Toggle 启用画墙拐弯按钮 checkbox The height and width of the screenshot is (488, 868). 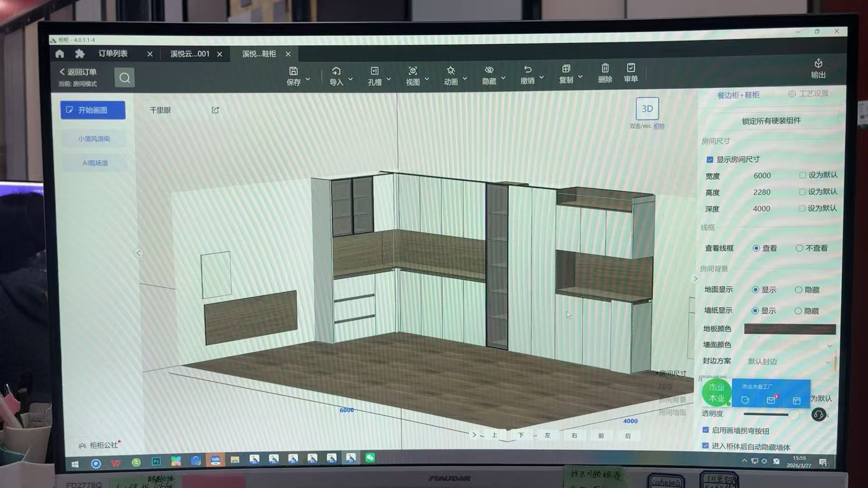point(706,430)
